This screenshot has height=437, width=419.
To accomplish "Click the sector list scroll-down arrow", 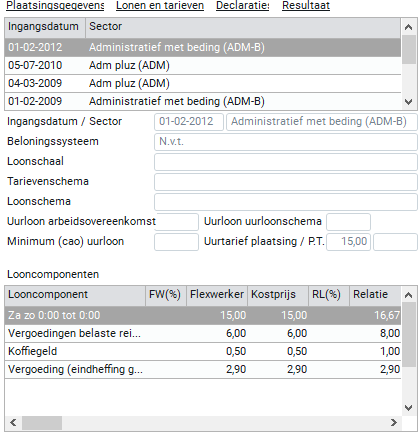I will tap(408, 102).
